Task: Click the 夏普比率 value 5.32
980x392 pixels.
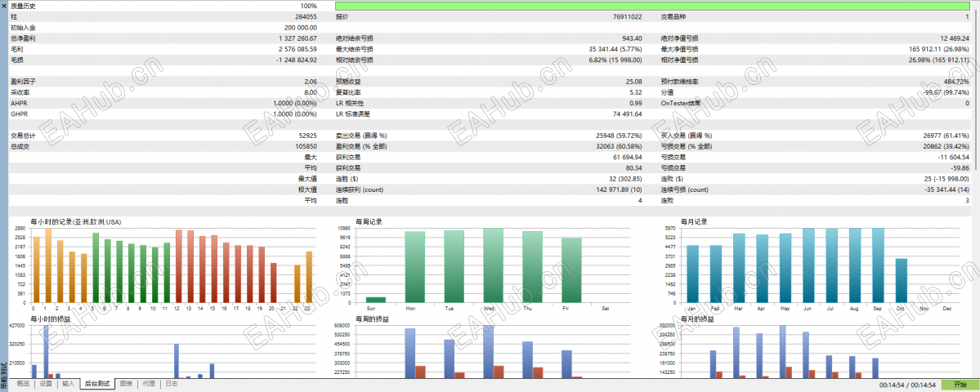Action: pos(636,92)
